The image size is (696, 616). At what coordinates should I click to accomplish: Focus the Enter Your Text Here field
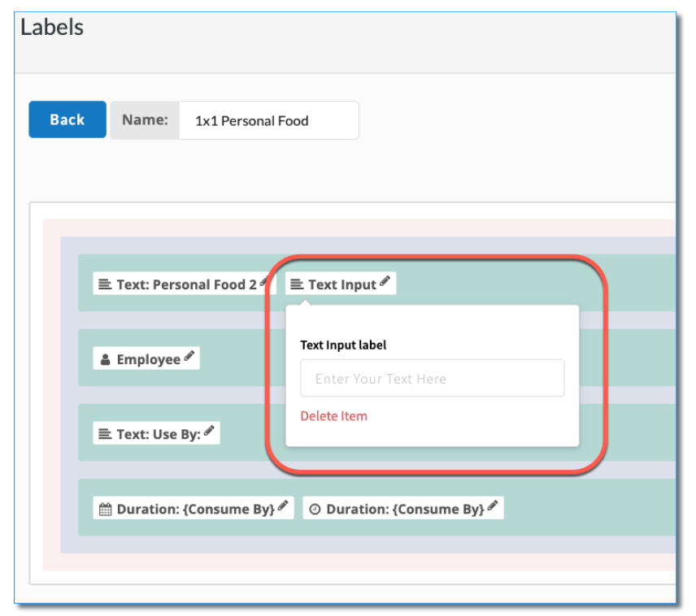[x=432, y=379]
